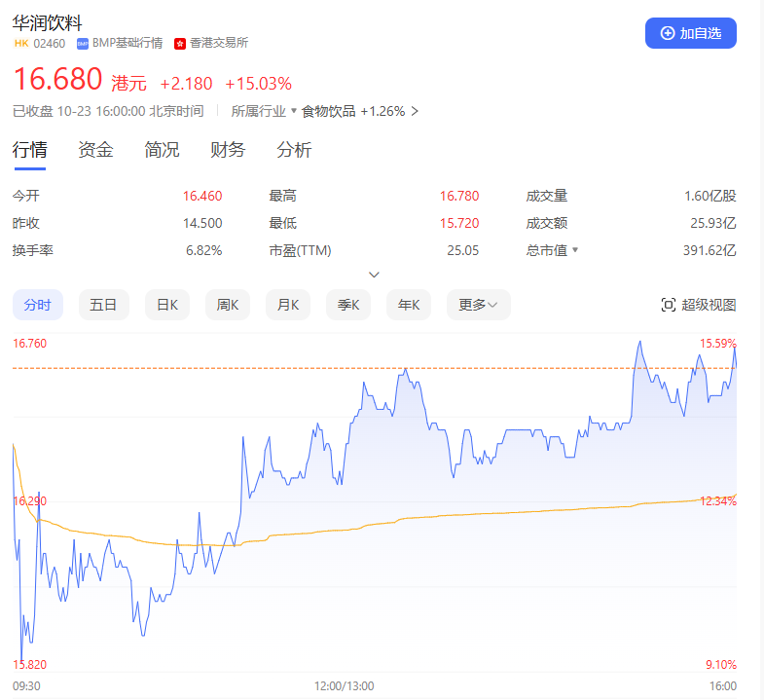The width and height of the screenshot is (764, 700).
Task: Select the 季K chart period
Action: click(x=348, y=305)
